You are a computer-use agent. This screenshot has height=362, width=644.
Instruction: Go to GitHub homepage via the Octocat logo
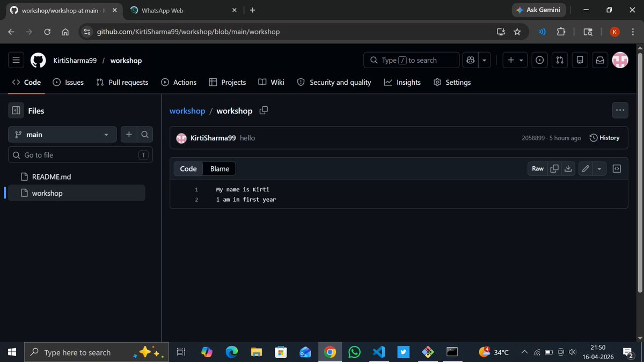[38, 61]
